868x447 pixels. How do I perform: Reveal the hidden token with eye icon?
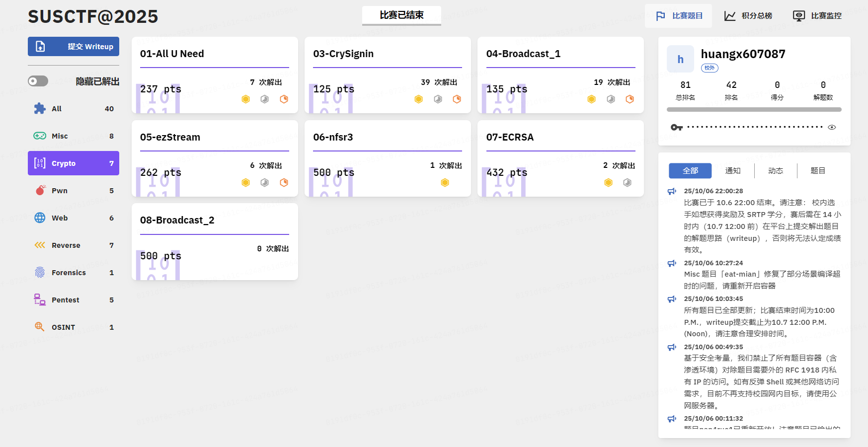point(832,127)
